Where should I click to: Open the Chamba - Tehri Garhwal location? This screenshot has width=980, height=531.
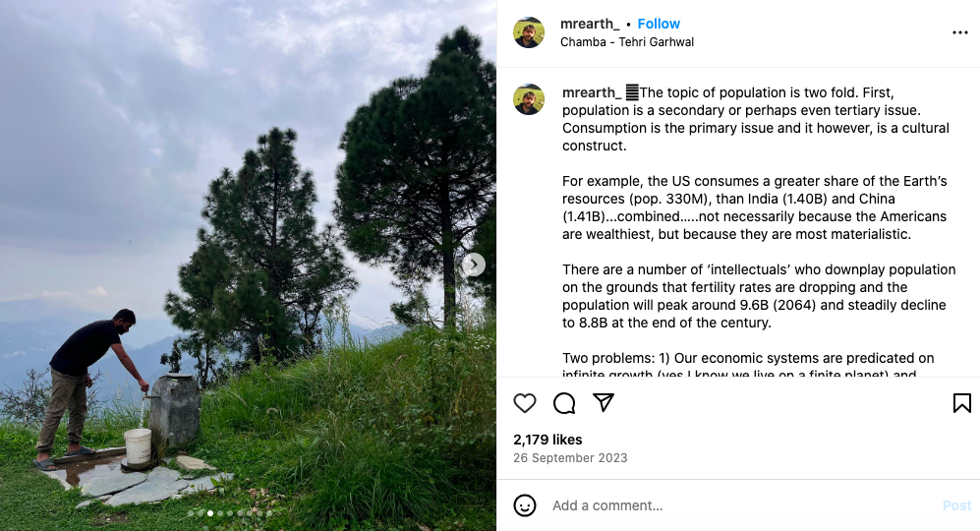tap(627, 42)
